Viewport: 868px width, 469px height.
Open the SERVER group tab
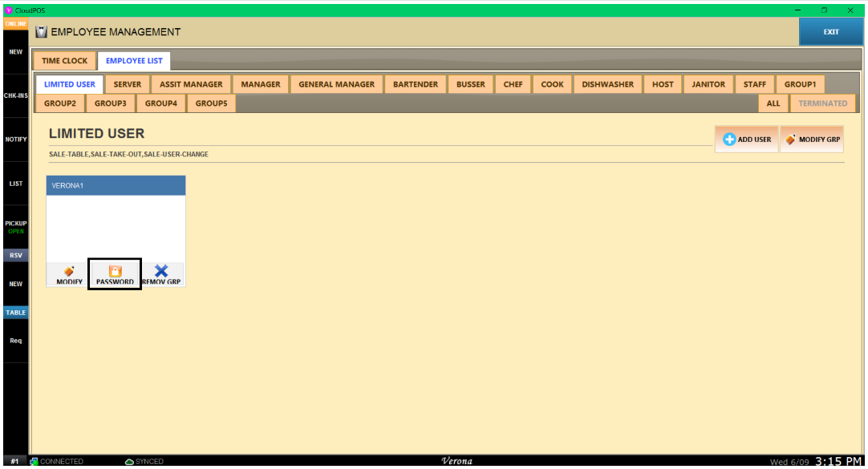coord(128,84)
